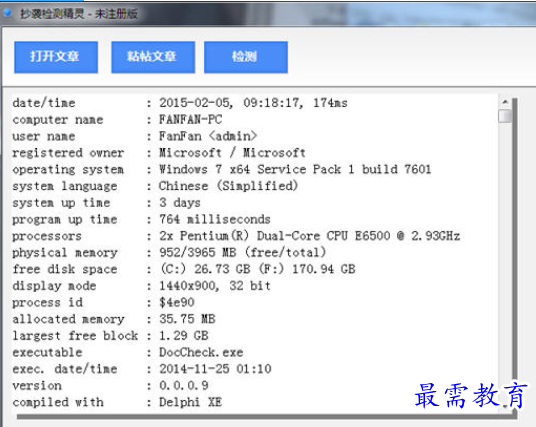This screenshot has width=536, height=427.
Task: Click the value '2015-02-05, 09:18:17, 174ms'
Action: [253, 103]
